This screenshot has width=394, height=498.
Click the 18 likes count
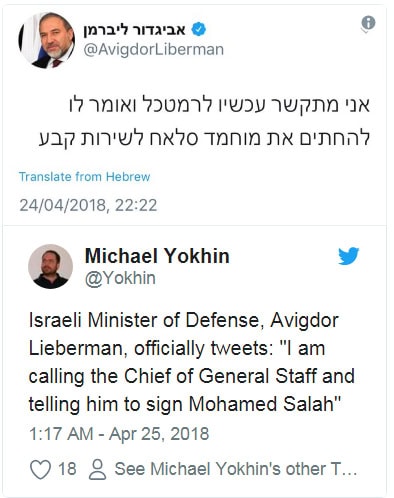pos(67,469)
